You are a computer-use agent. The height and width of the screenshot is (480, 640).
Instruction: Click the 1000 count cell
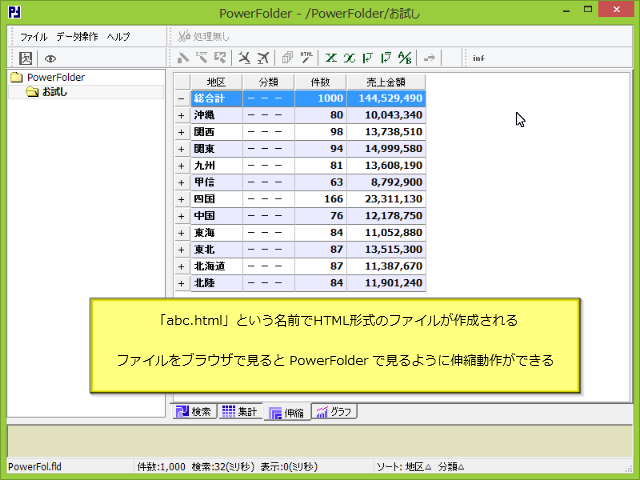point(320,98)
